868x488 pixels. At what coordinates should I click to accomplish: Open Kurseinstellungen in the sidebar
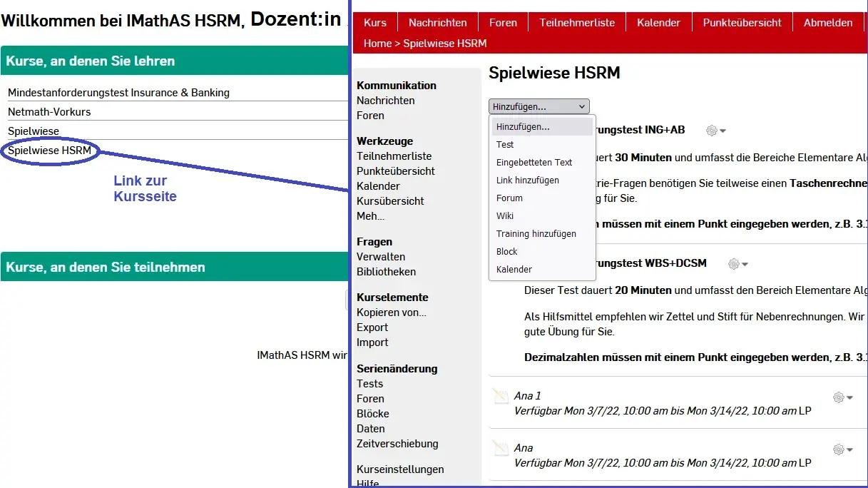coord(400,469)
